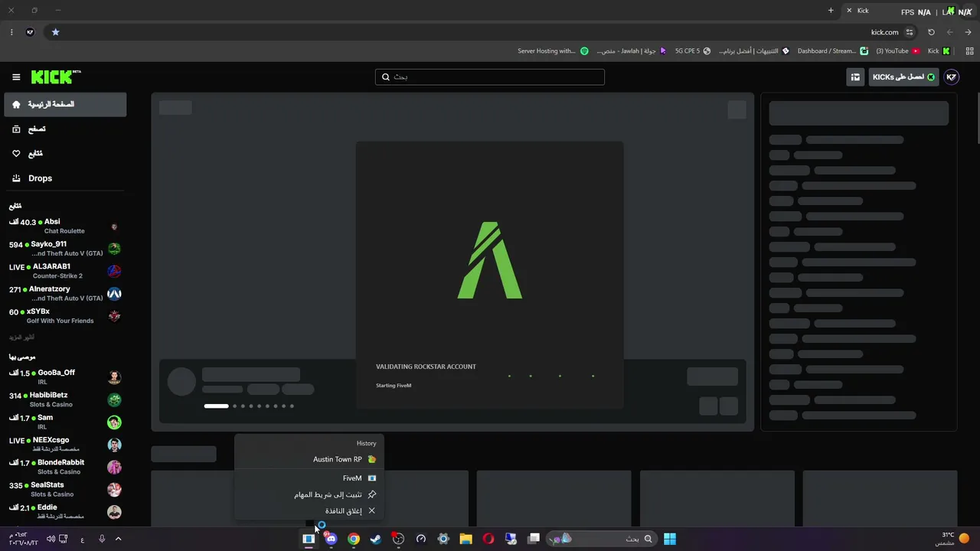Image resolution: width=980 pixels, height=551 pixels.
Task: Focus the Kick search field
Action: (490, 77)
